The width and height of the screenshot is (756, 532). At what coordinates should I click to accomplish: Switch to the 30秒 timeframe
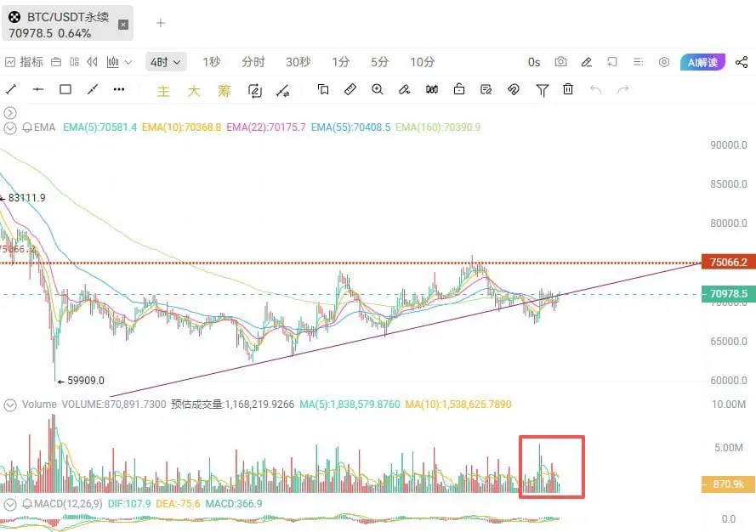[x=298, y=62]
